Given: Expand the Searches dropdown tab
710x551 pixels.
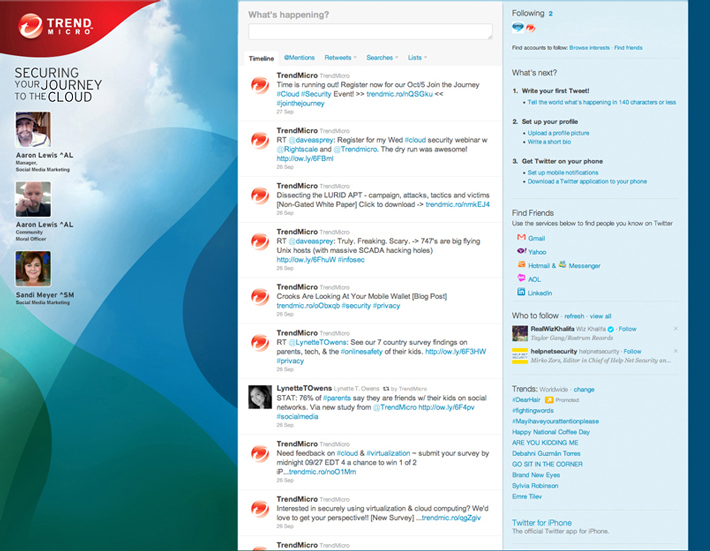Looking at the screenshot, I should (382, 57).
